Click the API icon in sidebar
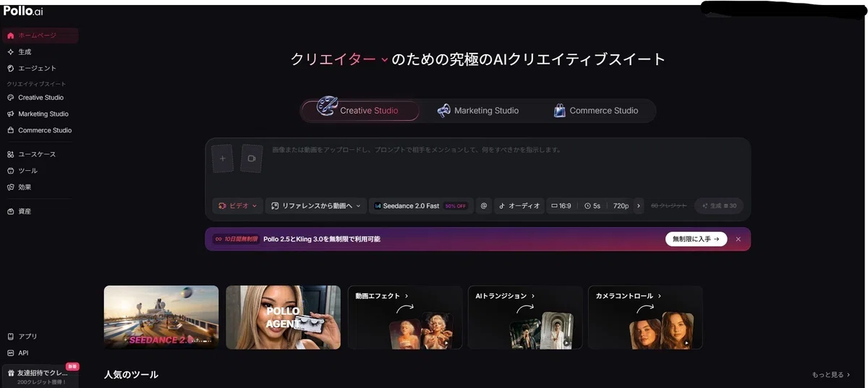 coord(10,353)
